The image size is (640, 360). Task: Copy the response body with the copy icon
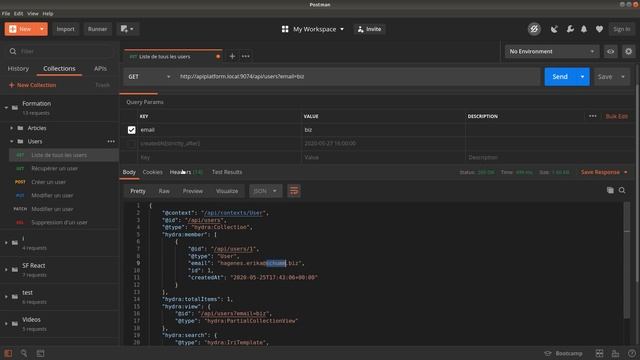point(610,190)
